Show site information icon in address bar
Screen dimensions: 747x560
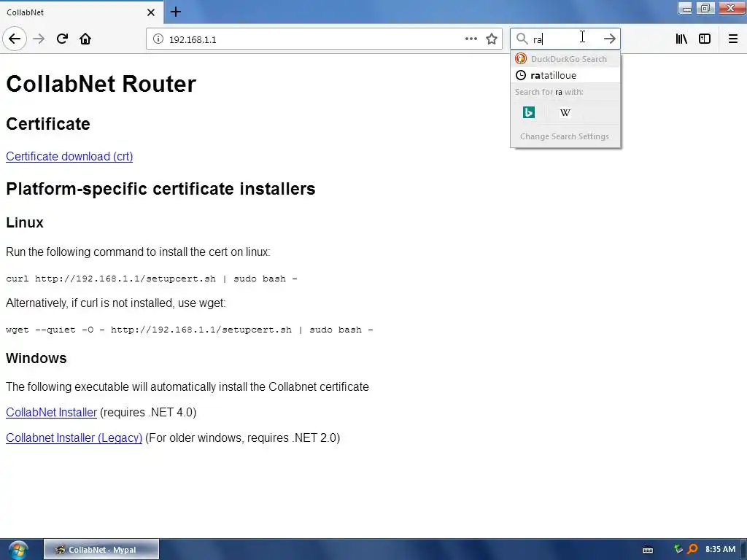pyautogui.click(x=158, y=39)
